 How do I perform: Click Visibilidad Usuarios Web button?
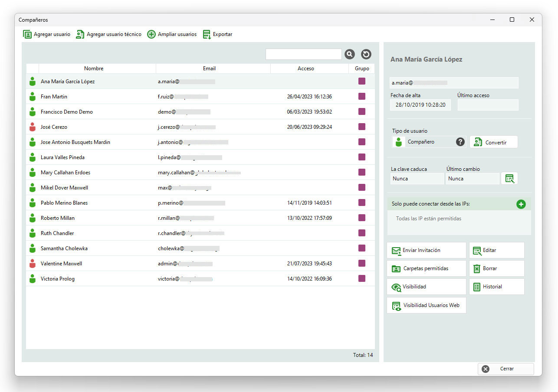(x=427, y=305)
